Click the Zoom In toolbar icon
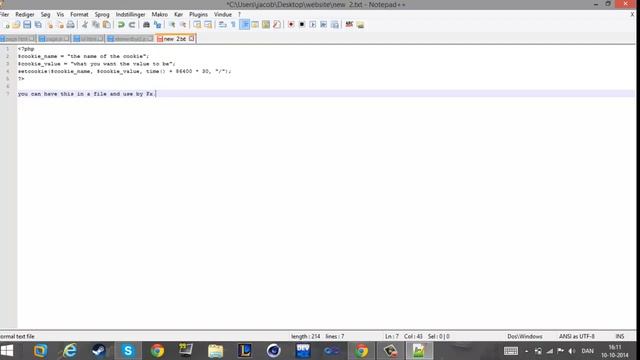 172,25
